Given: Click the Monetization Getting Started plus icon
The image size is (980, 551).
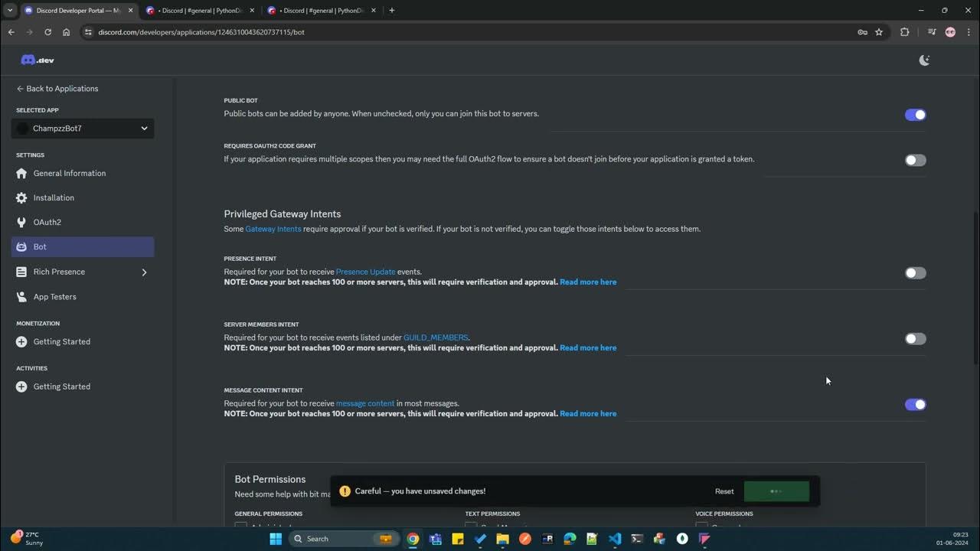Looking at the screenshot, I should 21,341.
